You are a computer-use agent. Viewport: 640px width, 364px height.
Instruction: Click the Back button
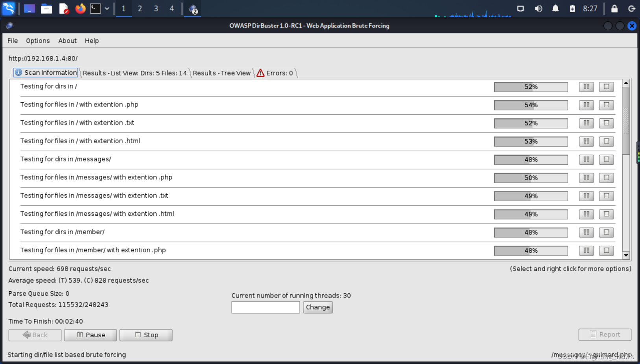[35, 335]
